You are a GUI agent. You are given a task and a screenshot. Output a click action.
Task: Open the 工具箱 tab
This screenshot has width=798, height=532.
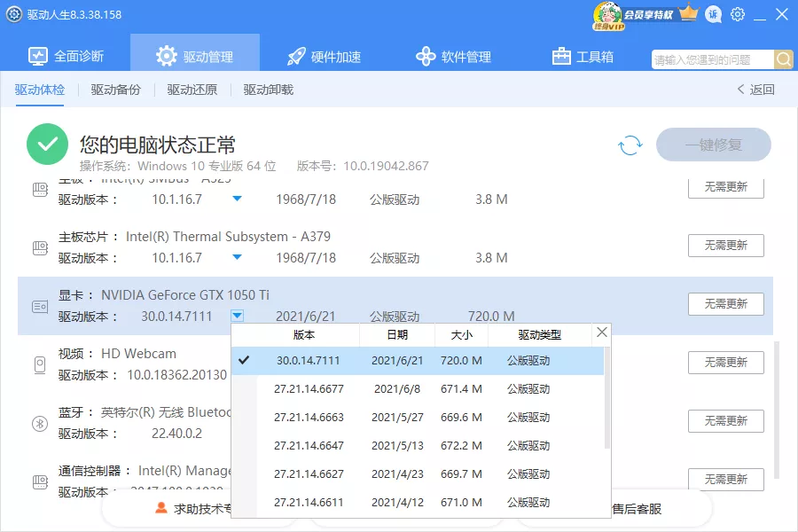pos(583,56)
